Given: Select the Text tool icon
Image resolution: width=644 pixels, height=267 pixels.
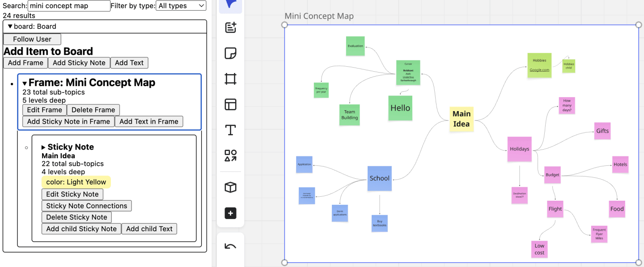Looking at the screenshot, I should [x=230, y=130].
